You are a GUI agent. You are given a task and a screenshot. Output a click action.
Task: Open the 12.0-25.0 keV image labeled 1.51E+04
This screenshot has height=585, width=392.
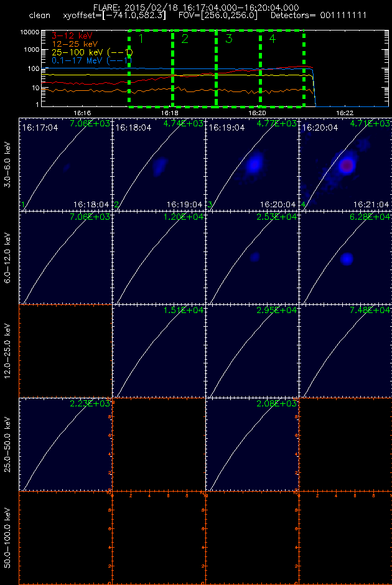(159, 352)
